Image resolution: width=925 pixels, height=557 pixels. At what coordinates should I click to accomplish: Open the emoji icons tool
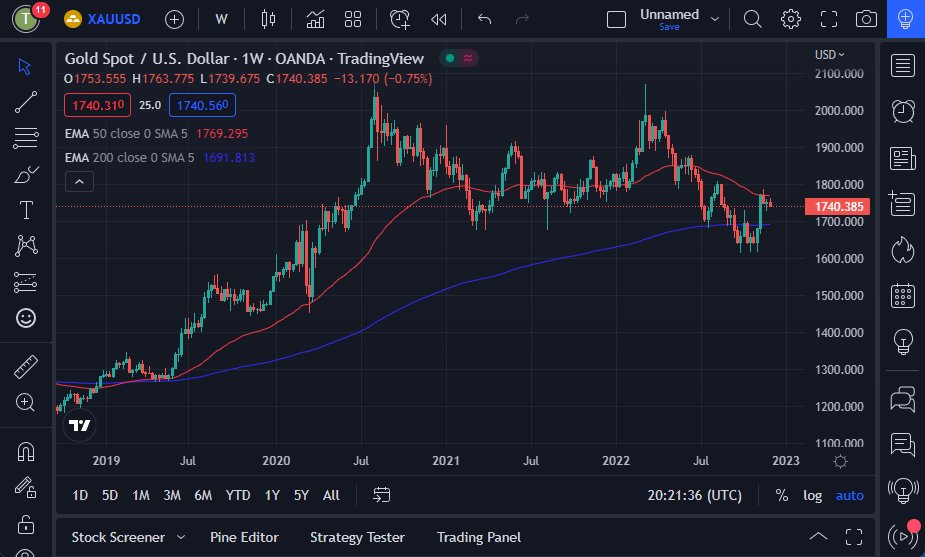pyautogui.click(x=27, y=318)
